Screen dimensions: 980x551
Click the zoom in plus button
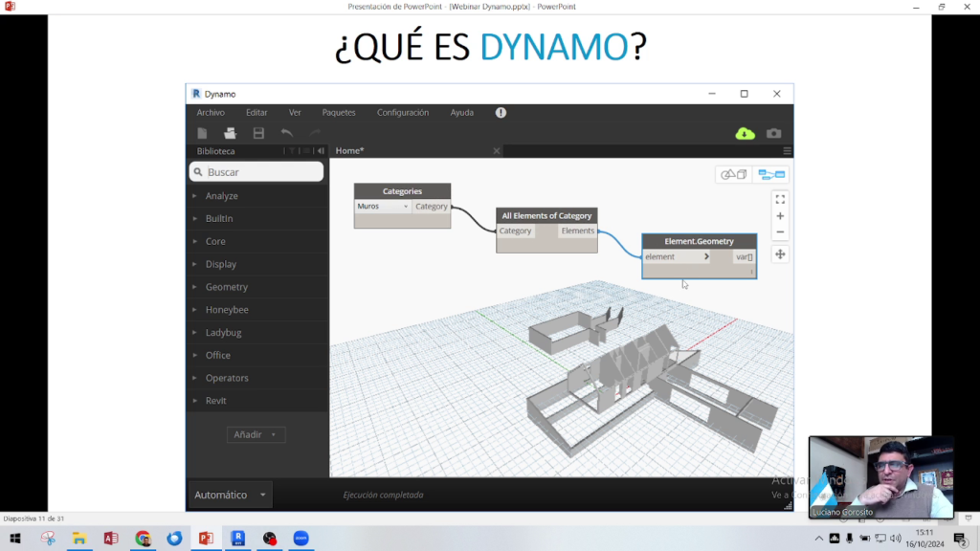point(779,216)
